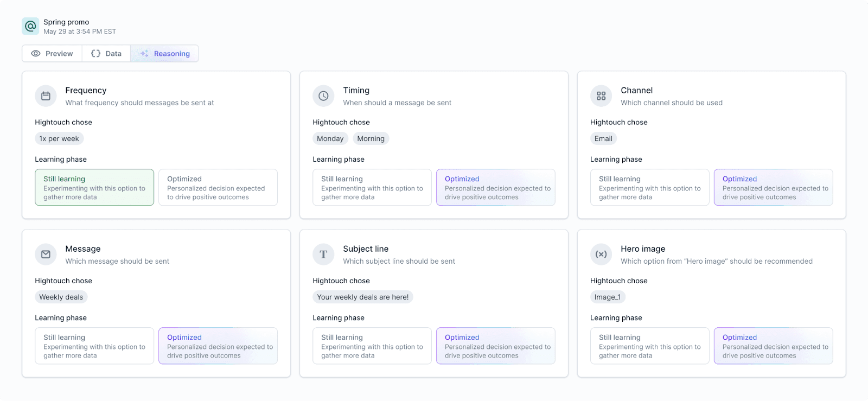This screenshot has height=401, width=868.
Task: Choose Optimized option in Frequency card
Action: pyautogui.click(x=218, y=188)
